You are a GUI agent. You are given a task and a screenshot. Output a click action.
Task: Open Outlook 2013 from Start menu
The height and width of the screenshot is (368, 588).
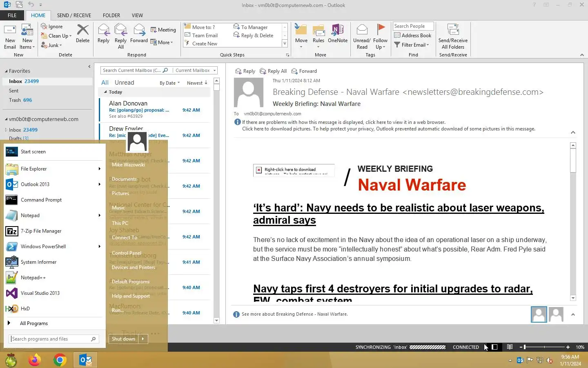pyautogui.click(x=53, y=184)
